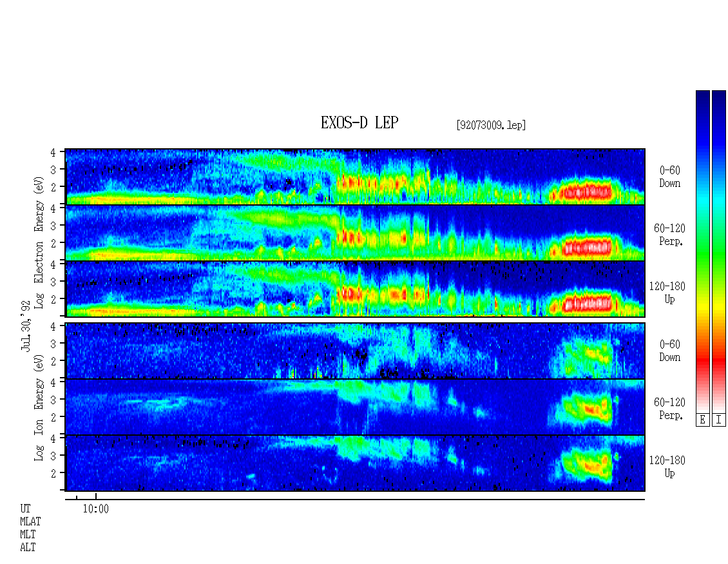The height and width of the screenshot is (564, 728).
Task: Click the MLAT axis row label
Action: [x=30, y=521]
